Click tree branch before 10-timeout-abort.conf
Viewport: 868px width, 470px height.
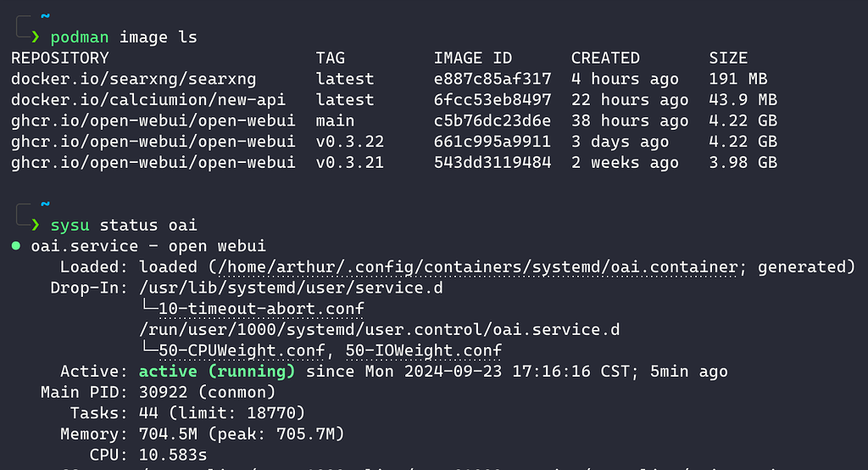coord(150,306)
